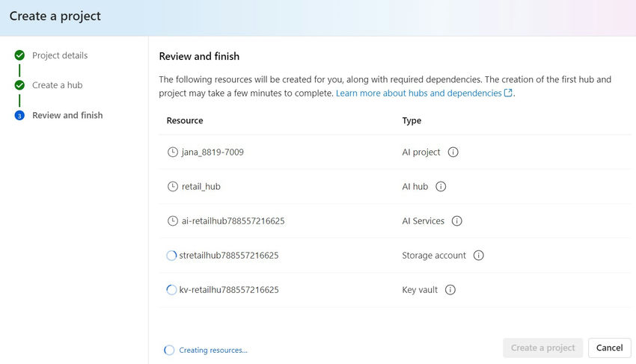This screenshot has height=364, width=636.
Task: Click the Type column header
Action: click(x=412, y=120)
